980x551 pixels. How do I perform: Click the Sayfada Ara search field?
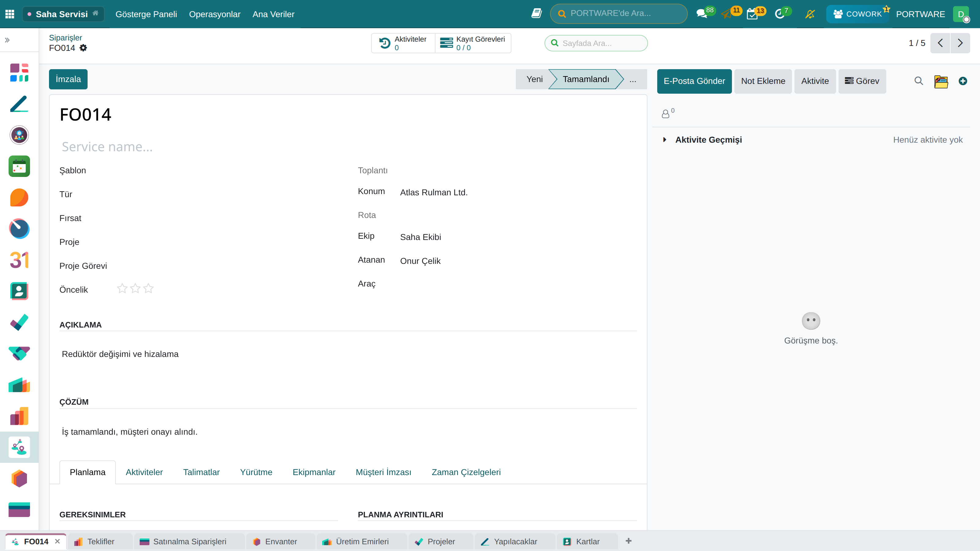point(596,43)
